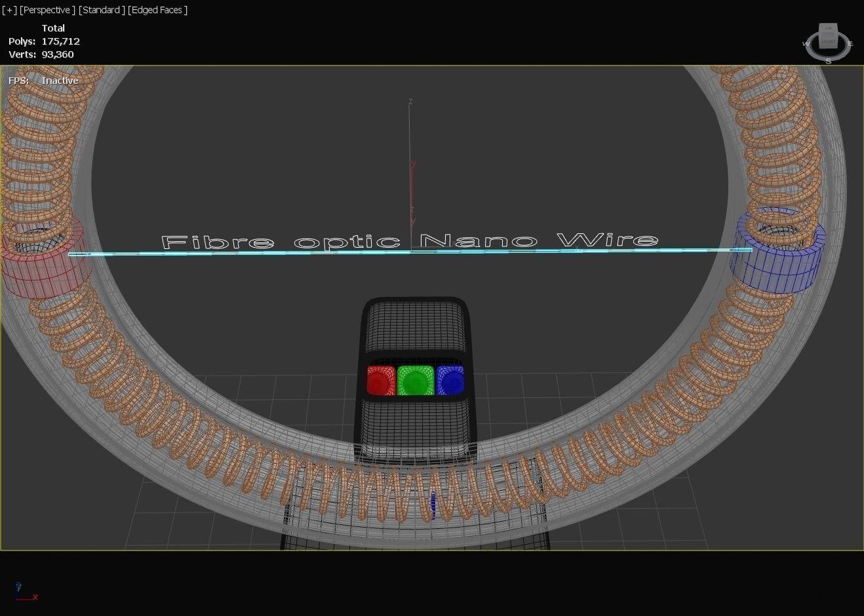864x616 pixels.
Task: Open the [Perspective] point-of-view menu
Action: [47, 10]
